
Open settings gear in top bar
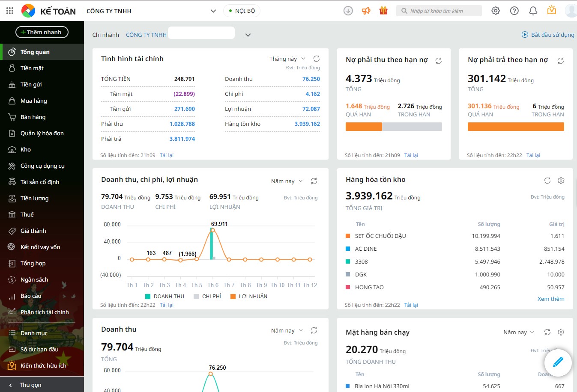tap(496, 11)
